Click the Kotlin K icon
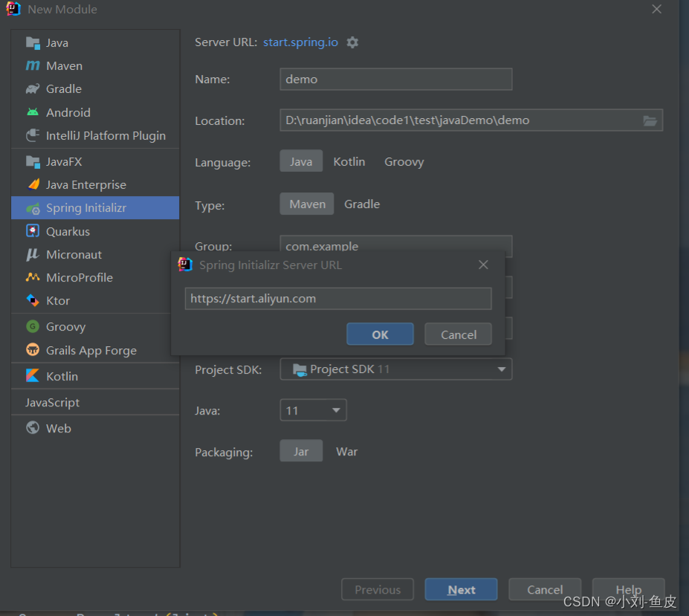The height and width of the screenshot is (616, 689). [33, 376]
